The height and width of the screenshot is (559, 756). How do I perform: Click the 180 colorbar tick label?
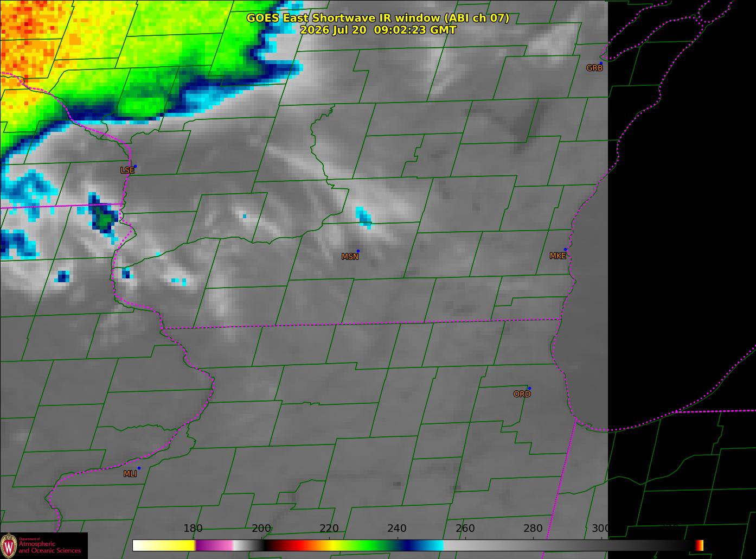(x=193, y=528)
